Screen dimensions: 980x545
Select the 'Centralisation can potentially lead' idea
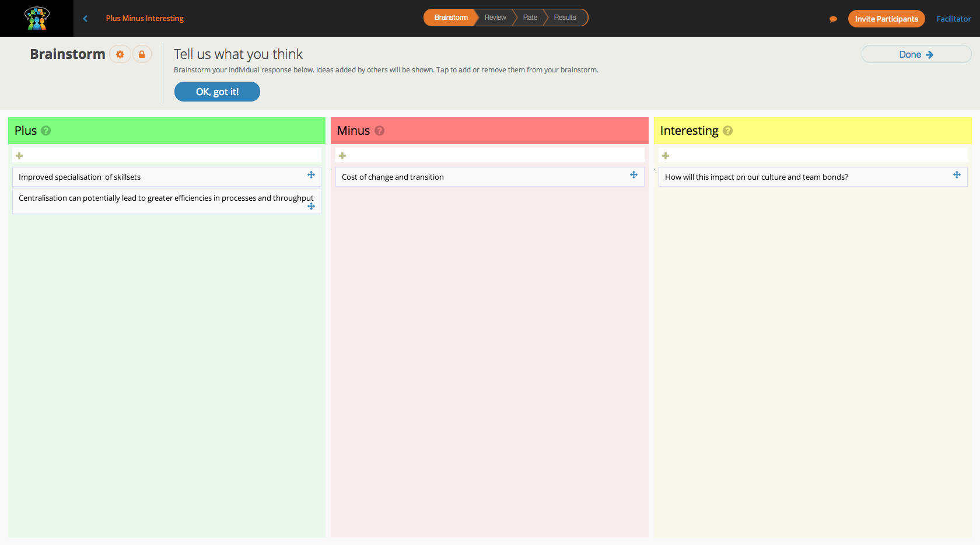(167, 201)
